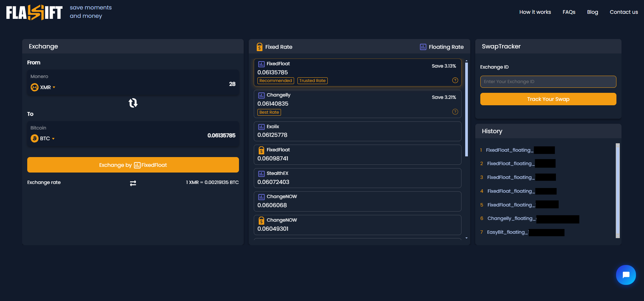The height and width of the screenshot is (301, 644).
Task: Select StealthEX offer 0.06072403
Action: [x=358, y=178]
